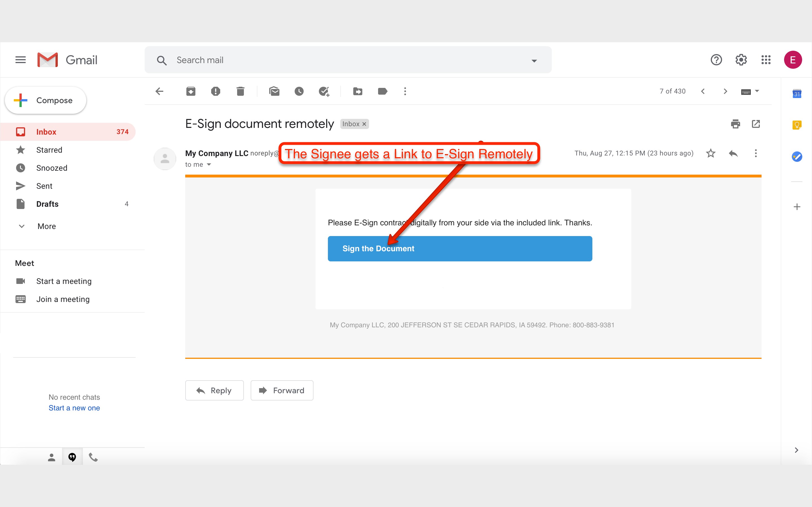Delete the email using the trash icon

(x=240, y=91)
